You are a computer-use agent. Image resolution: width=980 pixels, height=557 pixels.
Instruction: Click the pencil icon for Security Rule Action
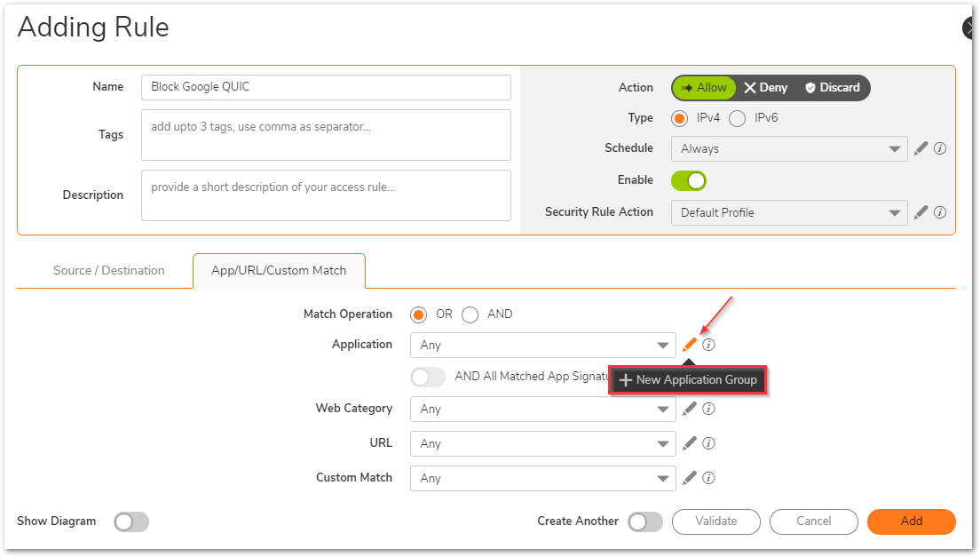(921, 212)
